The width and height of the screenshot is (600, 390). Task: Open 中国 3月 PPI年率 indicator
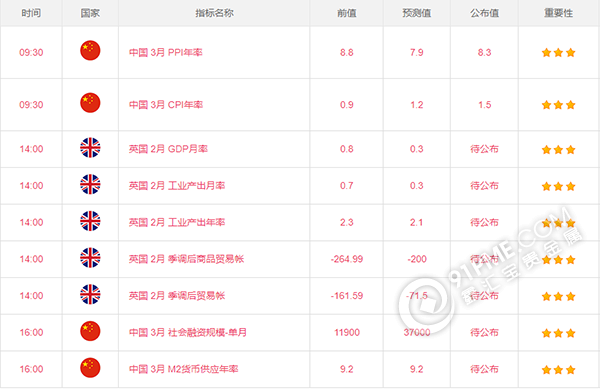[x=166, y=52]
